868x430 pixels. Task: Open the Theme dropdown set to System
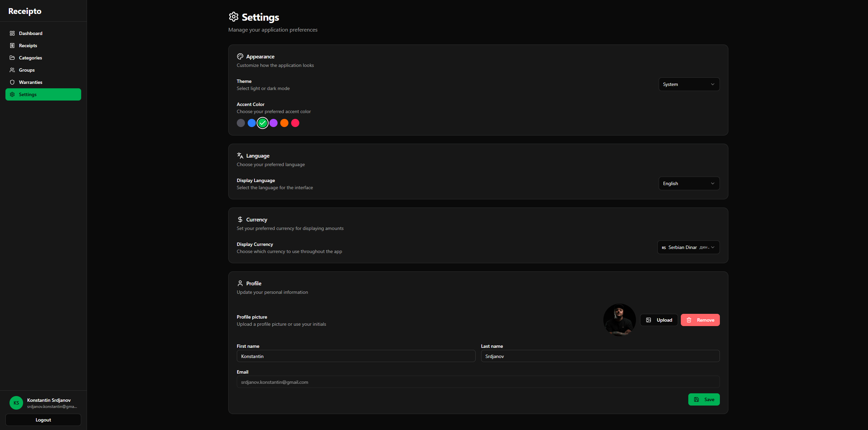(689, 84)
